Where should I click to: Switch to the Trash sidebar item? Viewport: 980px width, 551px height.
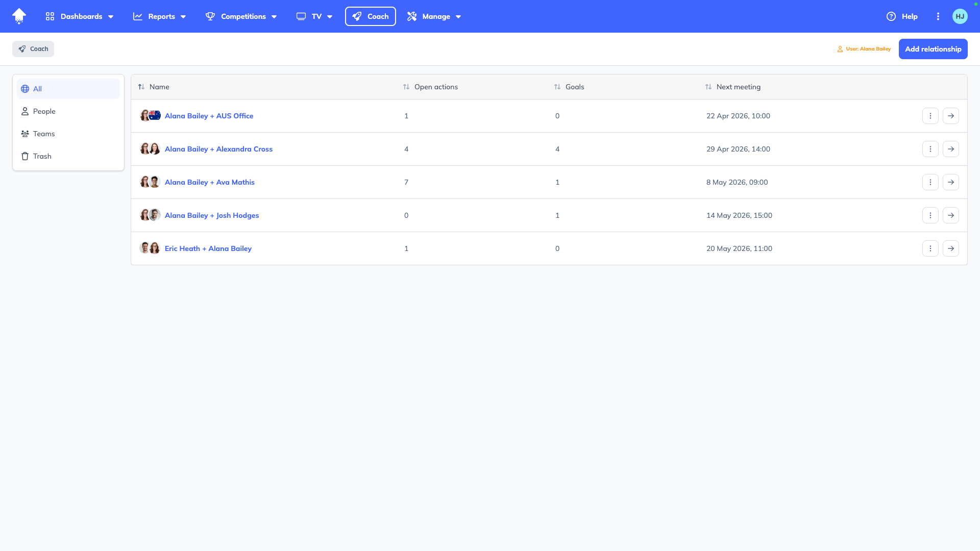point(42,156)
